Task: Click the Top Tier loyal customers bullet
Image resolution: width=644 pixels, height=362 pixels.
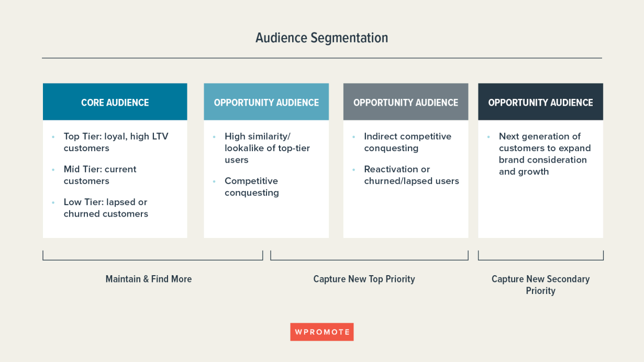Action: pyautogui.click(x=116, y=142)
